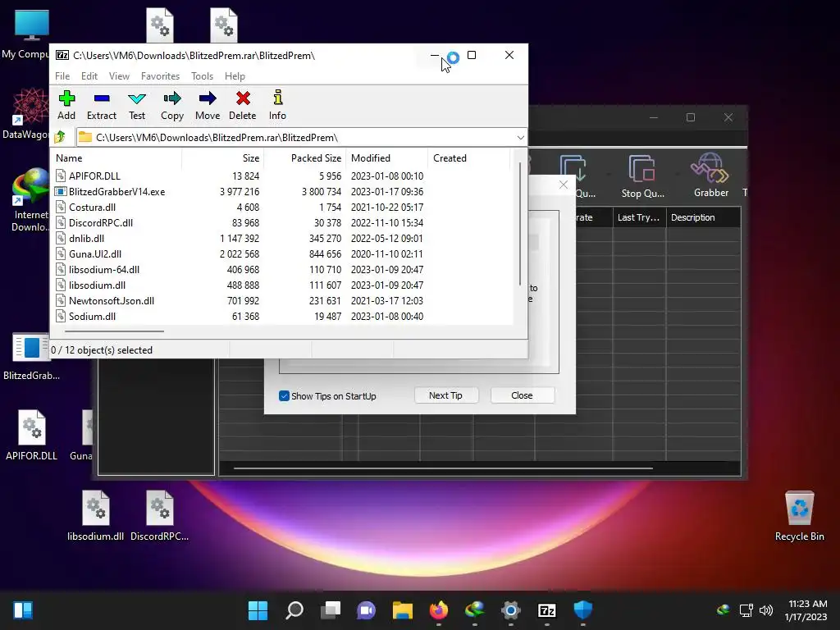Open taskbar Search
The width and height of the screenshot is (840, 630).
click(x=294, y=610)
